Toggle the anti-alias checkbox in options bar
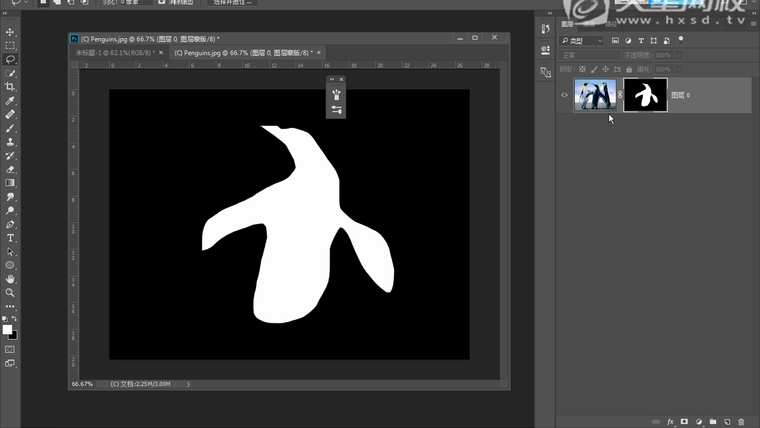 pyautogui.click(x=162, y=2)
